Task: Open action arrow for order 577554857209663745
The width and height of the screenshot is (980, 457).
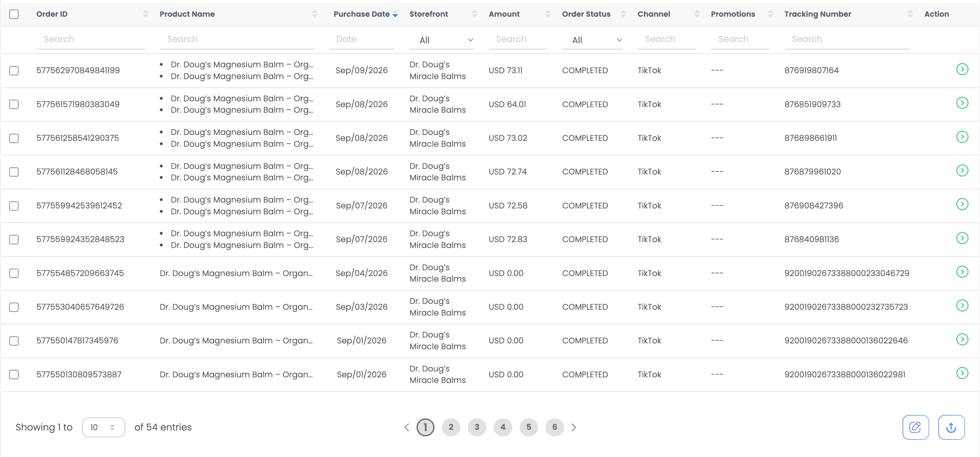Action: (x=962, y=272)
